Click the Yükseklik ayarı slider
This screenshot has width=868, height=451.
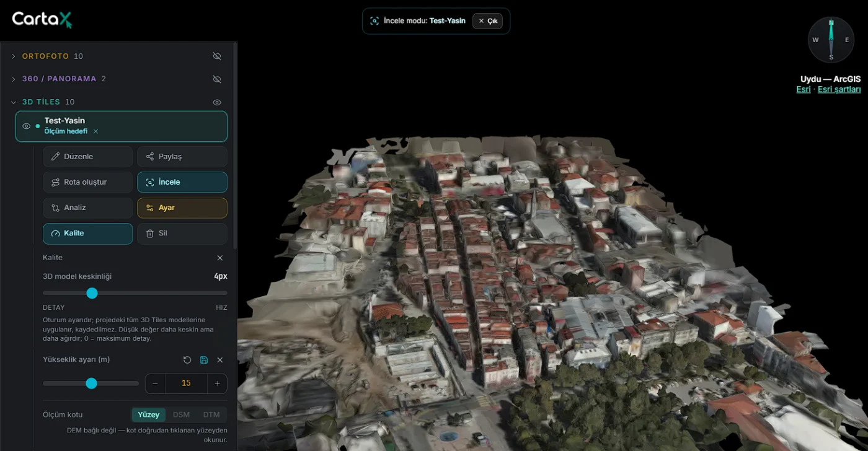click(x=91, y=383)
